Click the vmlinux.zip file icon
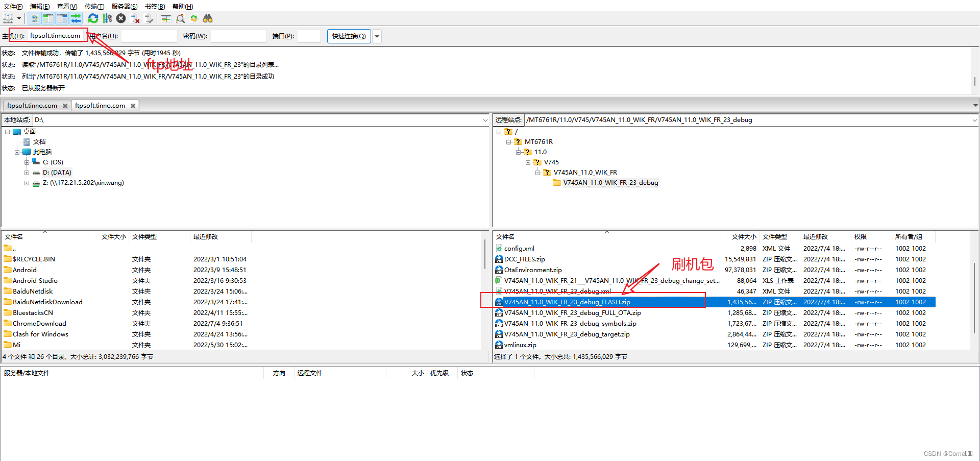Screen dimensions: 980x461 tap(499, 345)
